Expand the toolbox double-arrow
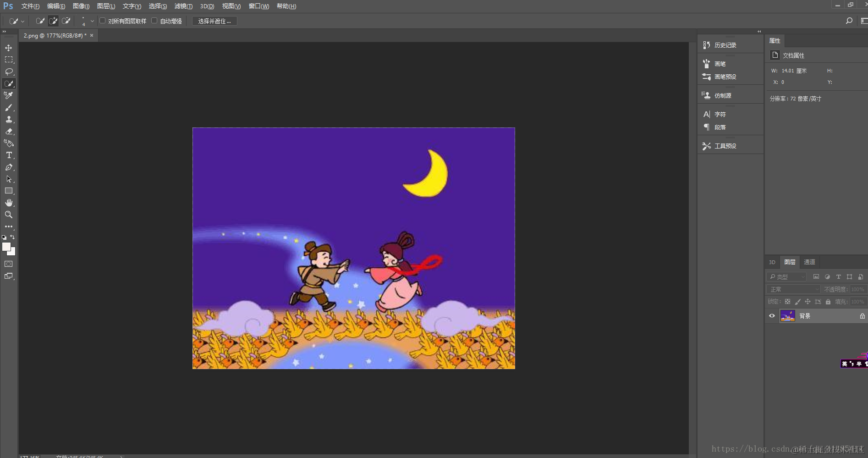868x458 pixels. 4,32
